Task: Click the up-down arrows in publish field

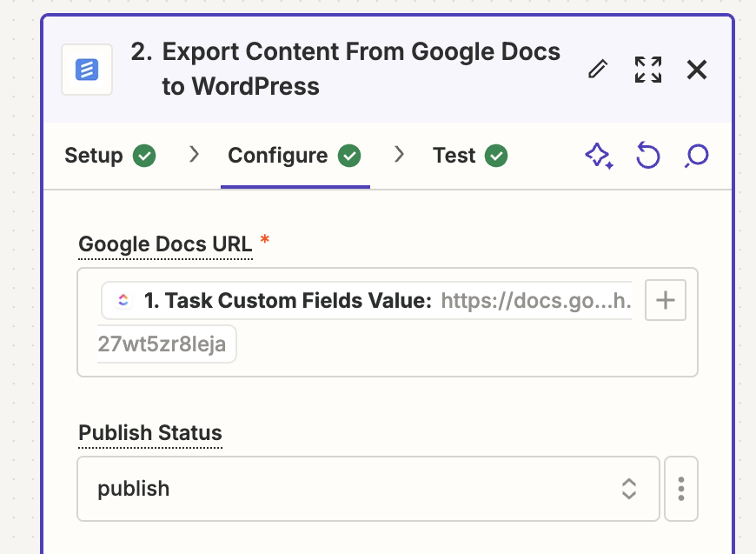Action: (x=629, y=489)
